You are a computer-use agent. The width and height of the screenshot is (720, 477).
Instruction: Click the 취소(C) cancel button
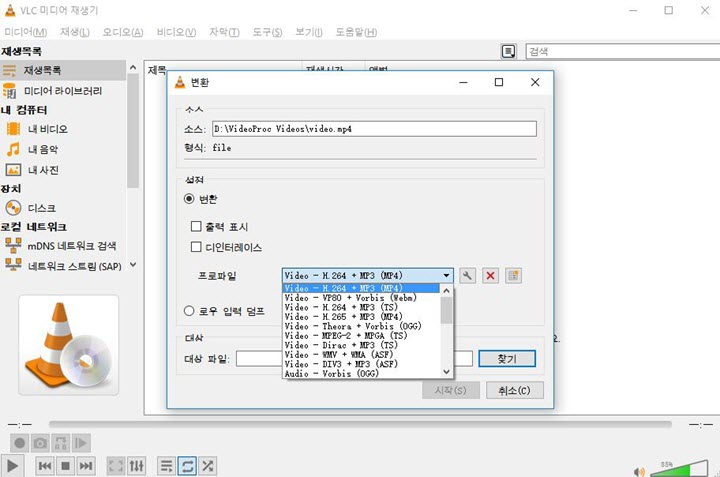tap(515, 390)
